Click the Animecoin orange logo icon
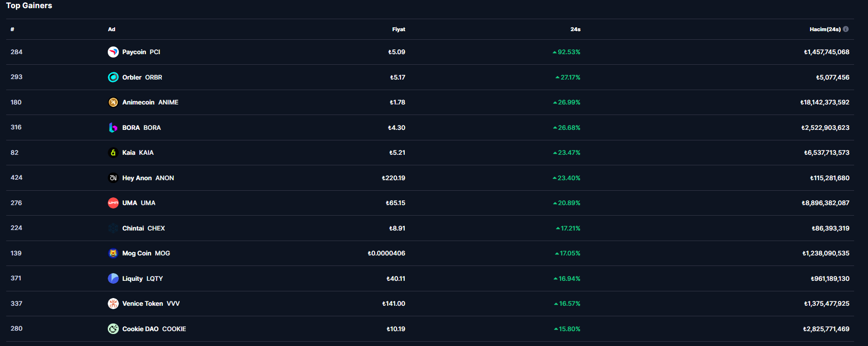This screenshot has width=868, height=346. click(113, 102)
